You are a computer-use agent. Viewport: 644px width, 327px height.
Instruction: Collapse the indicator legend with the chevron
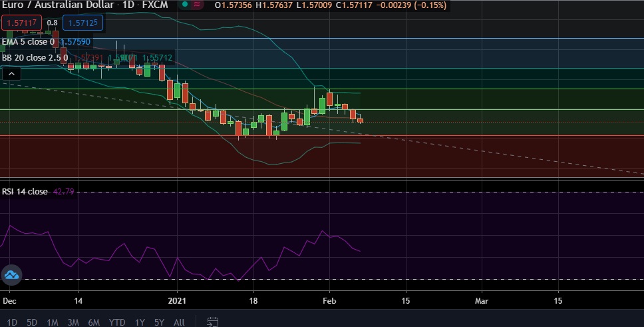[x=11, y=75]
